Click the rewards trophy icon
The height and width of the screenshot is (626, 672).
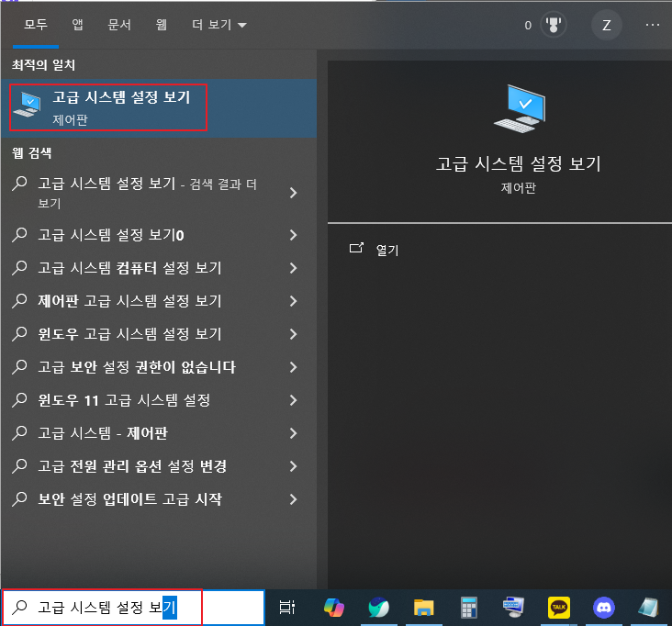554,25
